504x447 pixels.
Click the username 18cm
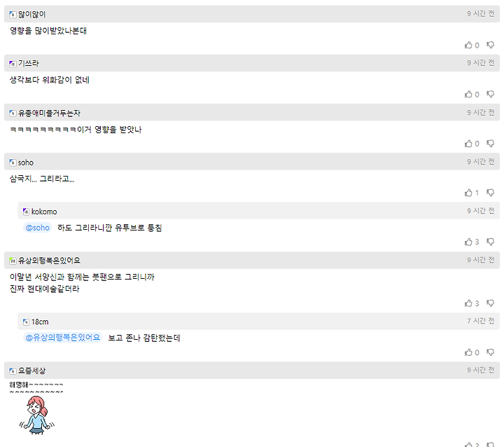coord(40,322)
